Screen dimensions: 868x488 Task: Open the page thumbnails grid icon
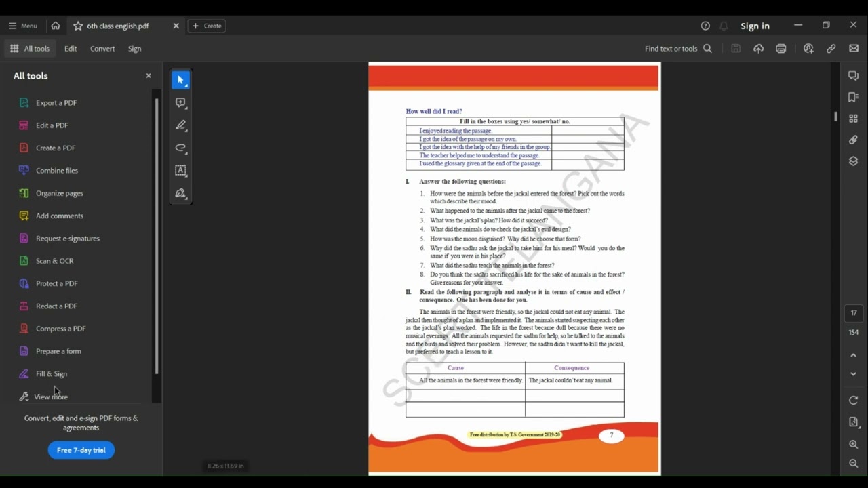854,119
